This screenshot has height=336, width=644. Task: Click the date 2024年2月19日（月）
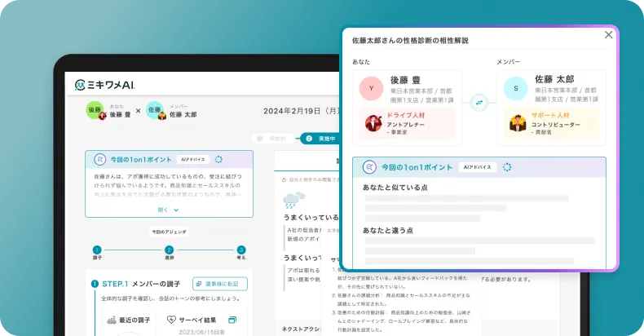point(302,111)
